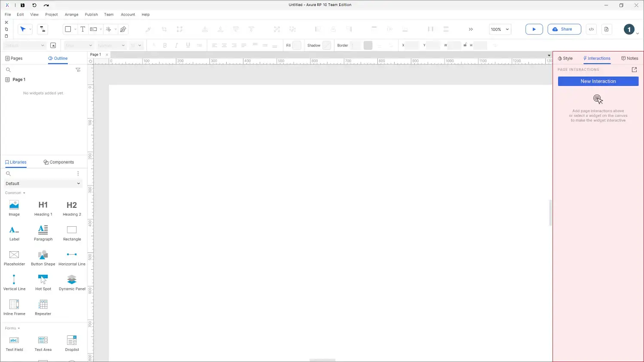Viewport: 644px width, 362px height.
Task: Open the Arrange menu
Action: click(x=71, y=15)
